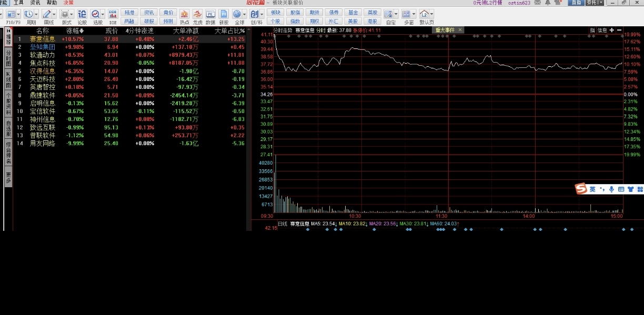Select the 画线 drawing pencil tool
Screen dimensions: 644x315
[46, 14]
